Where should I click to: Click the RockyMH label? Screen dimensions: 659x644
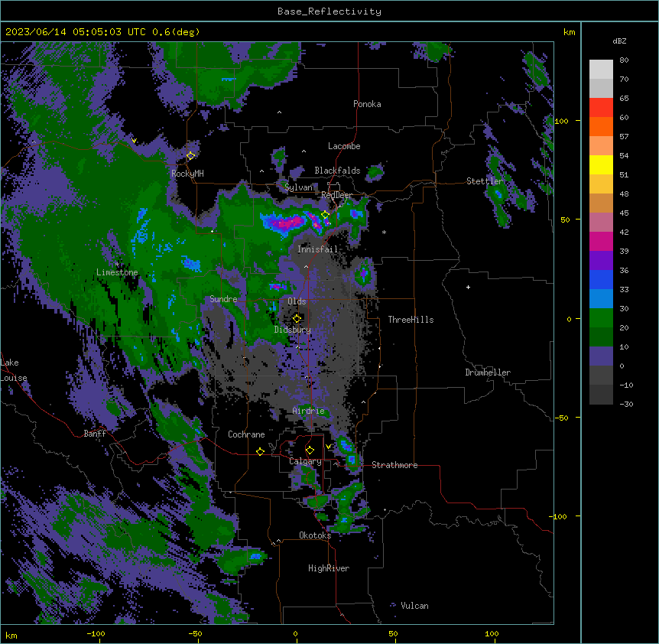(187, 173)
